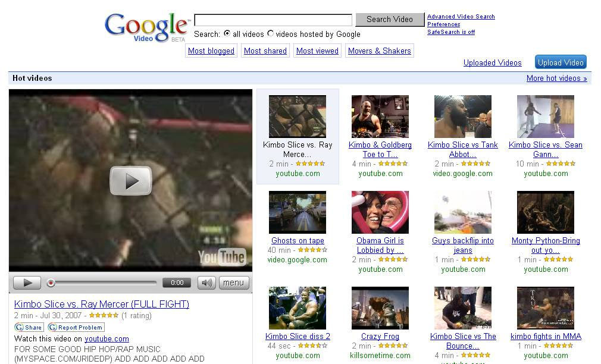Mute the video with the speaker icon
This screenshot has height=364, width=601.
(x=206, y=283)
